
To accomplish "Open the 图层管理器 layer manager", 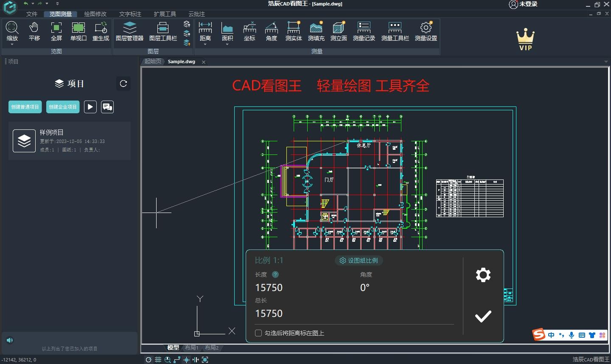I will pos(130,31).
